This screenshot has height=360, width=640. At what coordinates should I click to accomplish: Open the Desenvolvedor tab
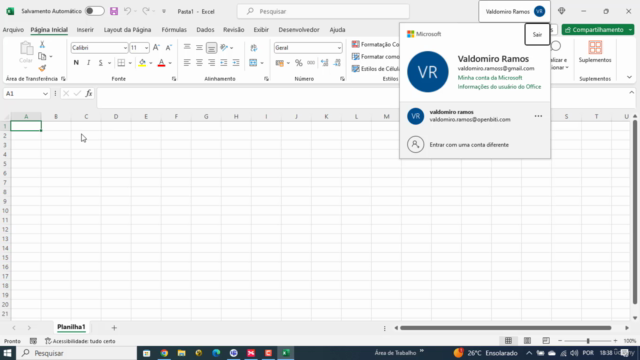[299, 30]
